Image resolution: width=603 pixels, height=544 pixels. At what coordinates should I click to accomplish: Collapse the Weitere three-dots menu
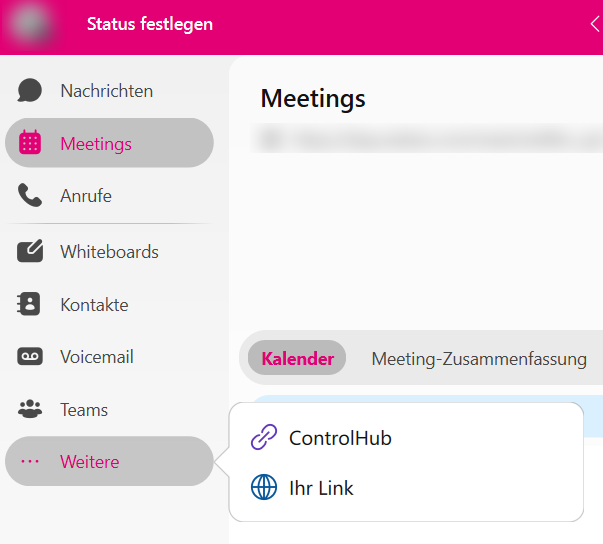pyautogui.click(x=30, y=462)
